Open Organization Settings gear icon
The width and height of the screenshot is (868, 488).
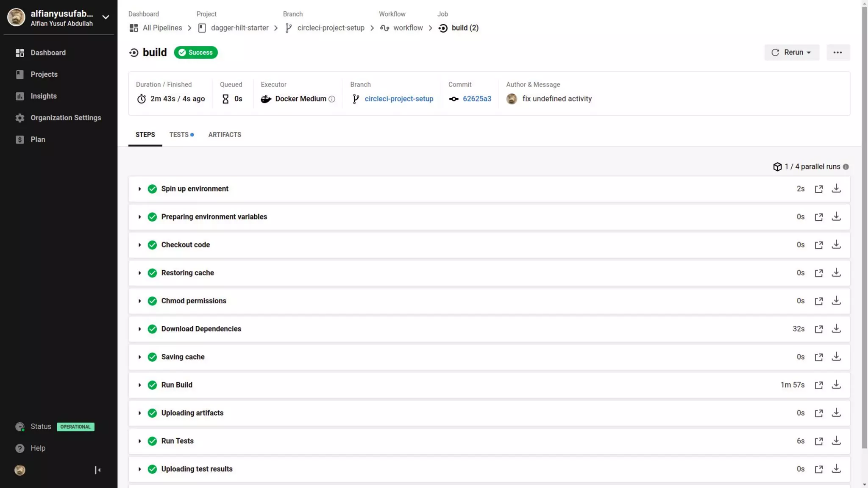point(19,118)
